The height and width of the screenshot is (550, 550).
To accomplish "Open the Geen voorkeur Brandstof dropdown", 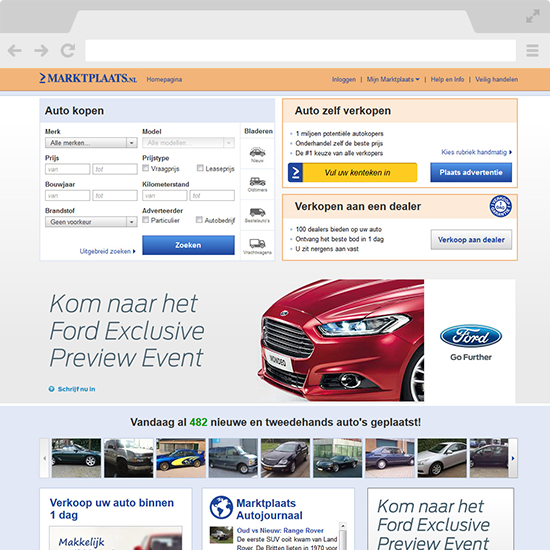I will (x=91, y=222).
